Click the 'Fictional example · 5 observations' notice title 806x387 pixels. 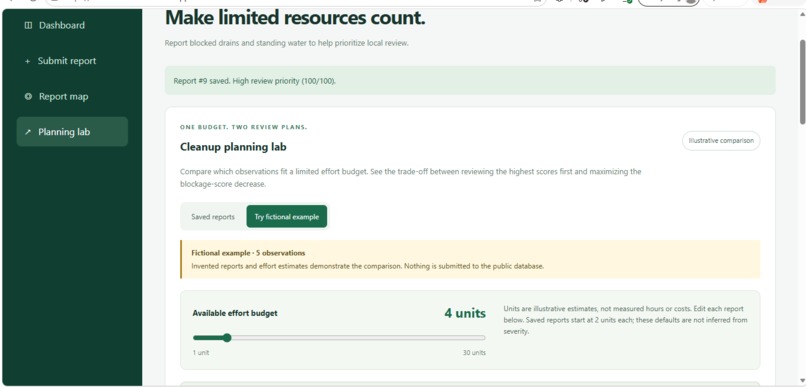pyautogui.click(x=248, y=253)
